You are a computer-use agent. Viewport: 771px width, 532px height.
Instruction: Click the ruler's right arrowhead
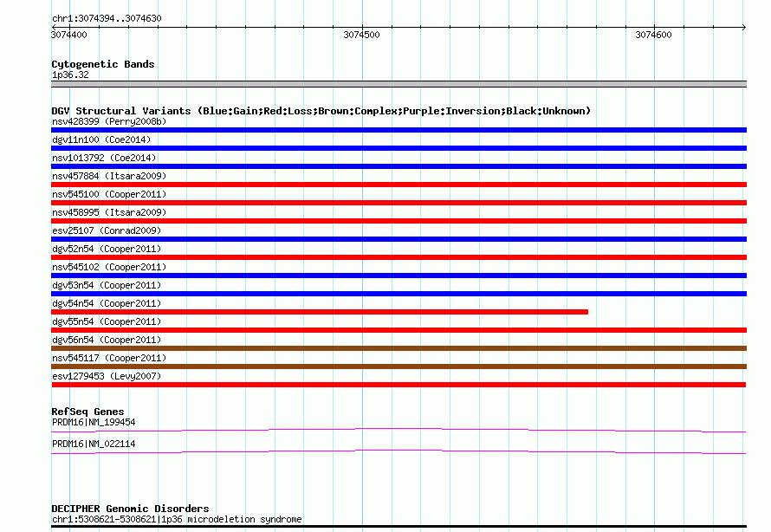744,27
